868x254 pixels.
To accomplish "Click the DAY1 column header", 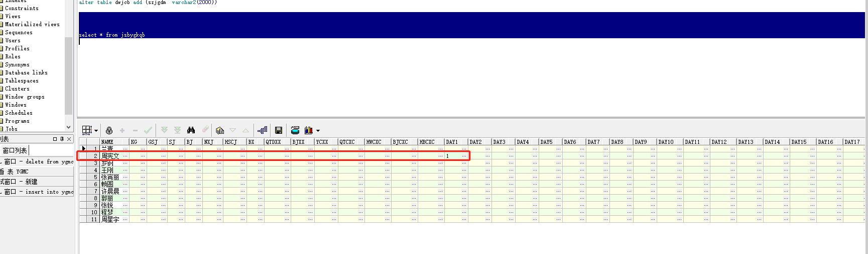I will coord(456,142).
